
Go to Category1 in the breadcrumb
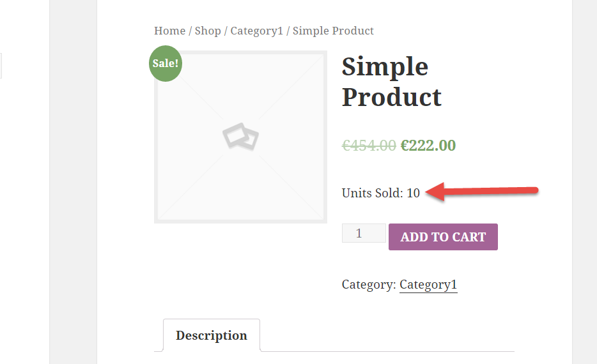pos(256,31)
